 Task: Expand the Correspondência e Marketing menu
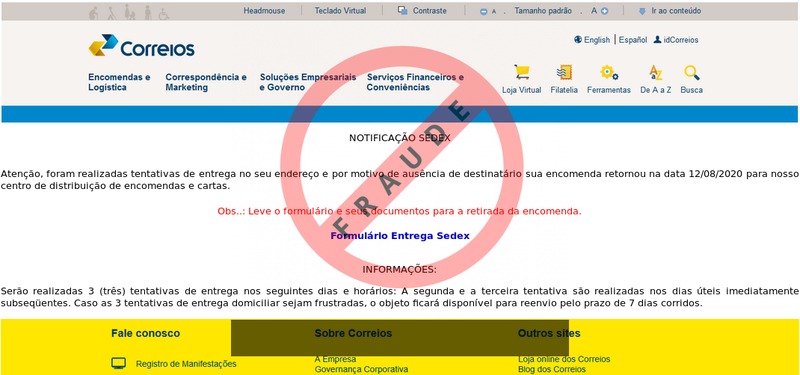point(206,82)
